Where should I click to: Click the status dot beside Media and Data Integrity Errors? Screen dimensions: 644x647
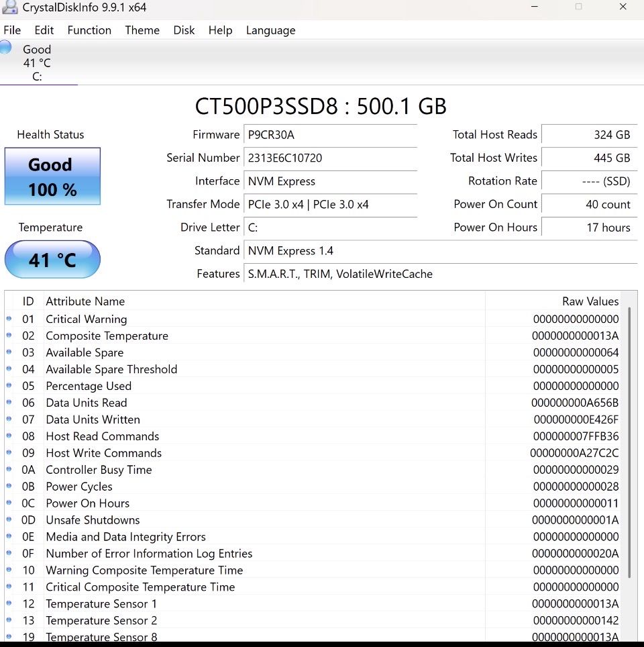(x=9, y=536)
